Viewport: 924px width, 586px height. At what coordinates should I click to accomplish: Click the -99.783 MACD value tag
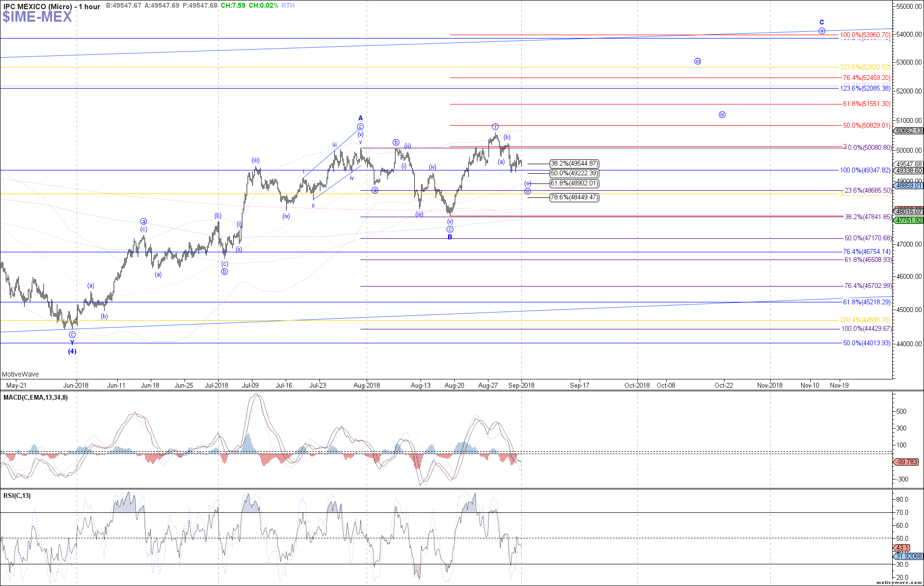pyautogui.click(x=906, y=462)
